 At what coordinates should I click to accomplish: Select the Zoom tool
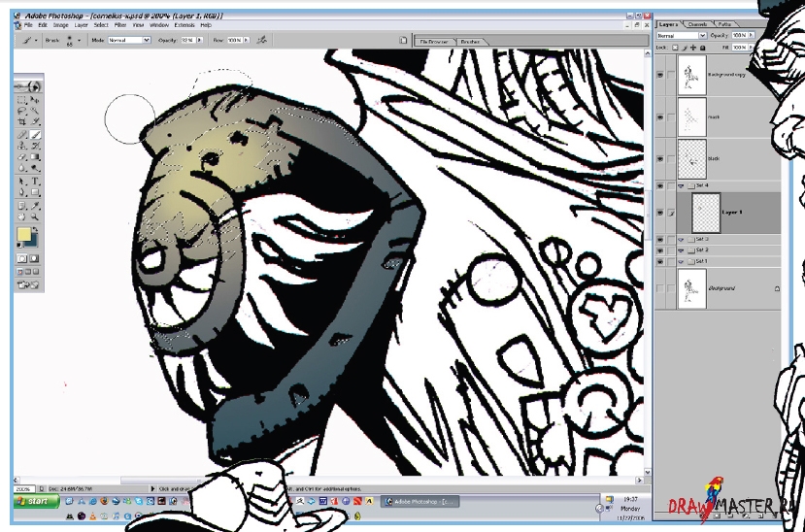(35, 217)
